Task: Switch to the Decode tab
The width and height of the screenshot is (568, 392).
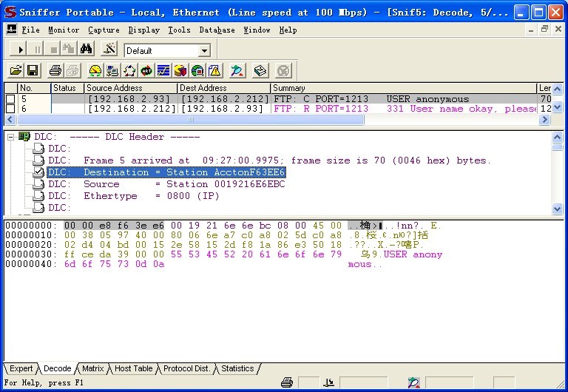Action: [57, 368]
